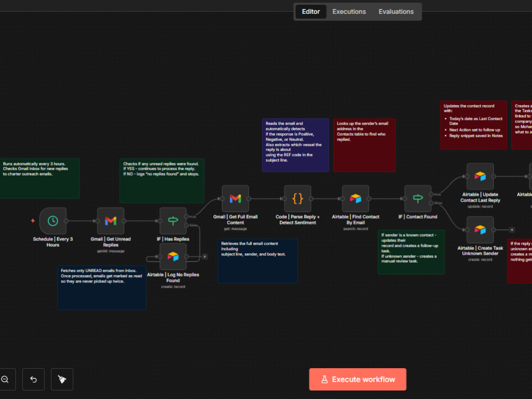Click the 'Airtable | Find Contact By Email' label

tap(355, 220)
